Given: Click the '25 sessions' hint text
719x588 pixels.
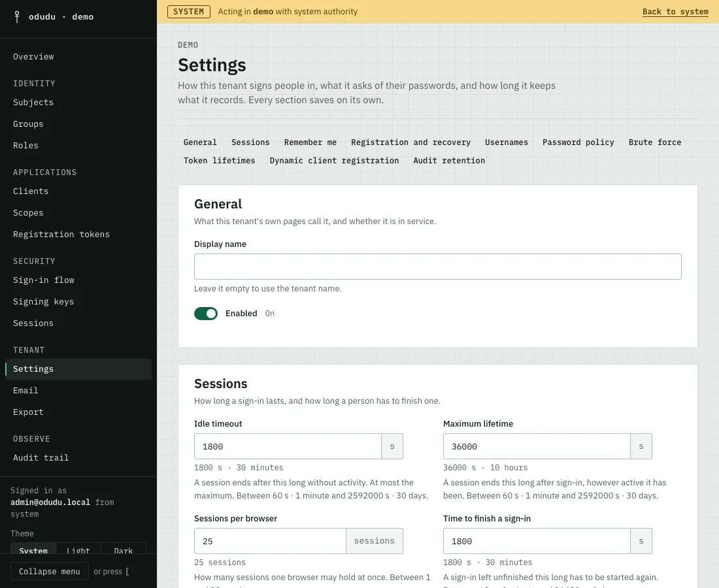Looking at the screenshot, I should (x=220, y=563).
